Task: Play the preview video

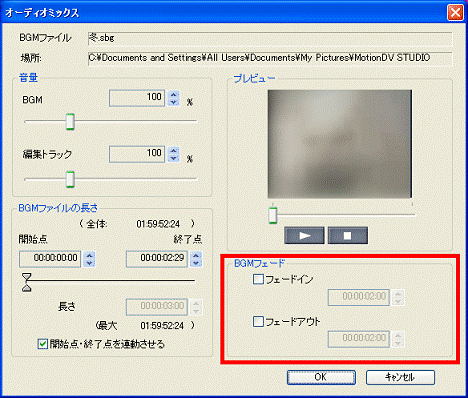Action: [x=304, y=236]
